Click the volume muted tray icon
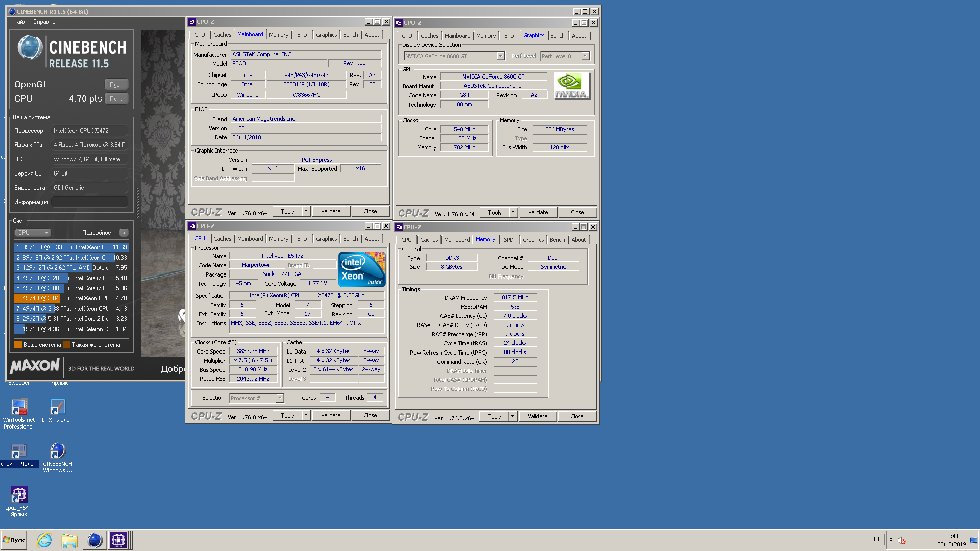Image resolution: width=980 pixels, height=551 pixels. coord(901,540)
